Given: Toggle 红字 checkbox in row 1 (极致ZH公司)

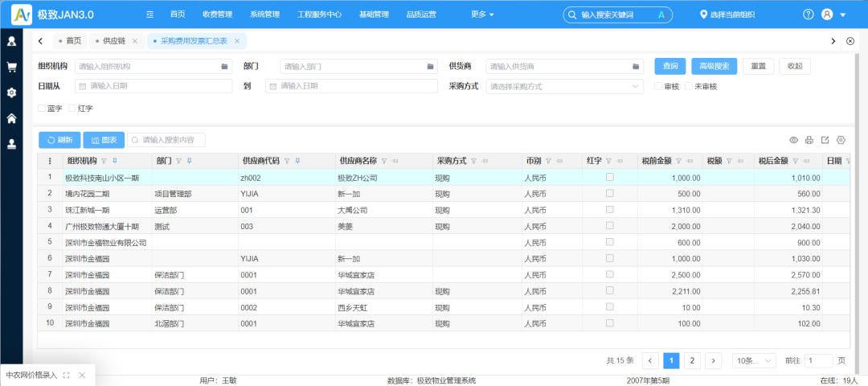Looking at the screenshot, I should (609, 177).
